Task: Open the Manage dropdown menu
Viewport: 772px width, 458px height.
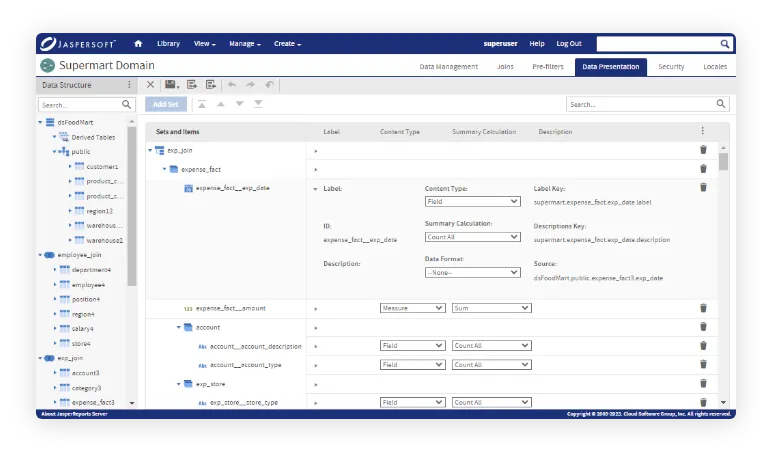Action: click(245, 43)
